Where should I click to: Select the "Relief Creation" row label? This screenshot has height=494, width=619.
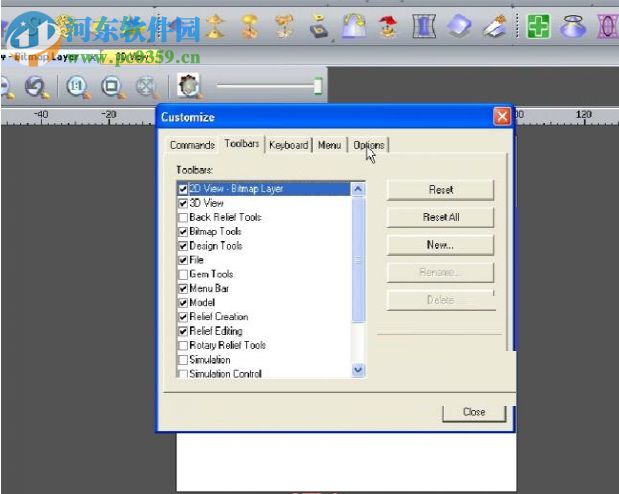(x=219, y=317)
